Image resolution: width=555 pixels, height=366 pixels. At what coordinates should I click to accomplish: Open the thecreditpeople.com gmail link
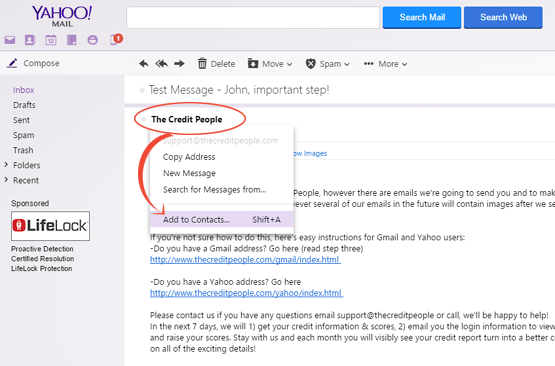[x=245, y=260]
